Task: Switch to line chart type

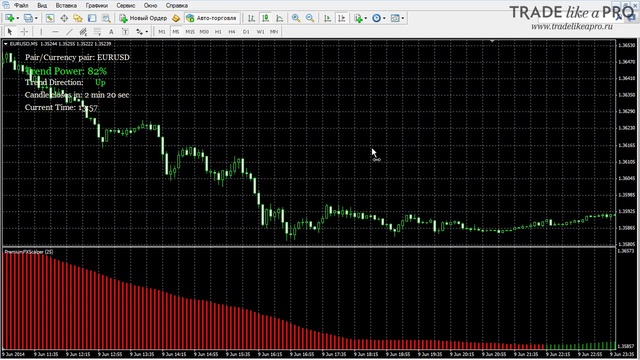Action: pos(280,18)
